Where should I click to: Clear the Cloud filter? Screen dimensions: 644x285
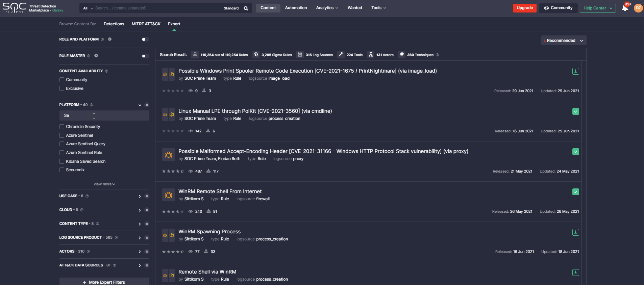147,210
